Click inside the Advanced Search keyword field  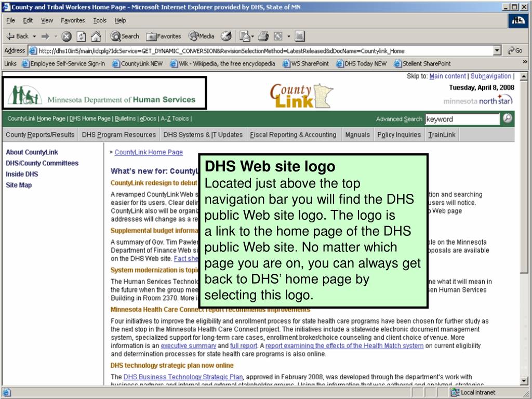tap(462, 119)
